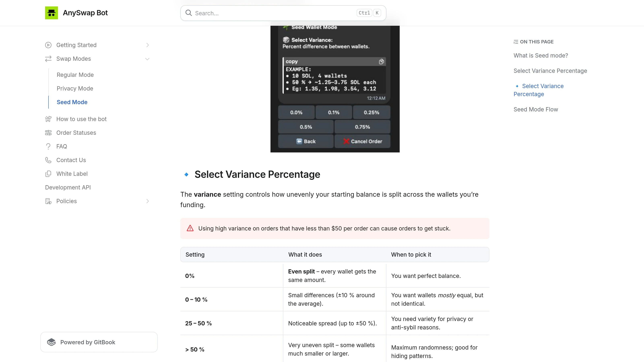
Task: Click the AnySwap Bot logo icon
Action: (x=51, y=13)
